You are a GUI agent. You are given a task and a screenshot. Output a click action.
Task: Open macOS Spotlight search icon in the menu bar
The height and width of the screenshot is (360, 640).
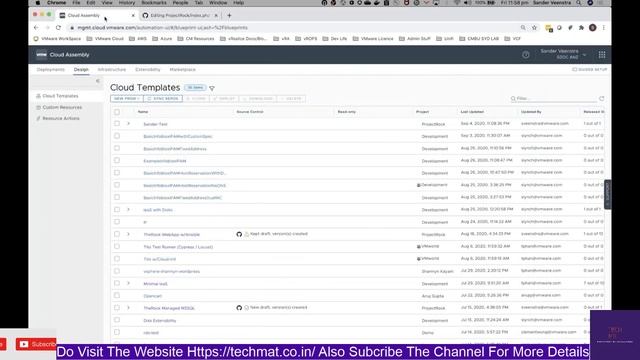tap(578, 3)
